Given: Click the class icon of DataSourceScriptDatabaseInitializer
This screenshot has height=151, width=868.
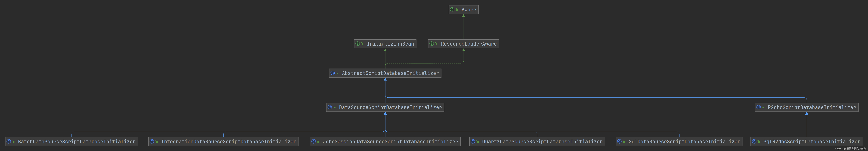Looking at the screenshot, I should coord(330,107).
